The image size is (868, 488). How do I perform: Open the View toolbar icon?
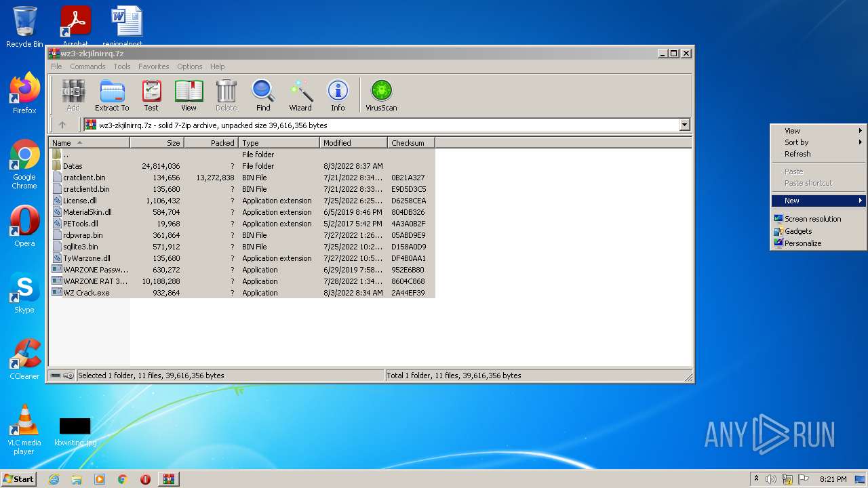(x=189, y=95)
